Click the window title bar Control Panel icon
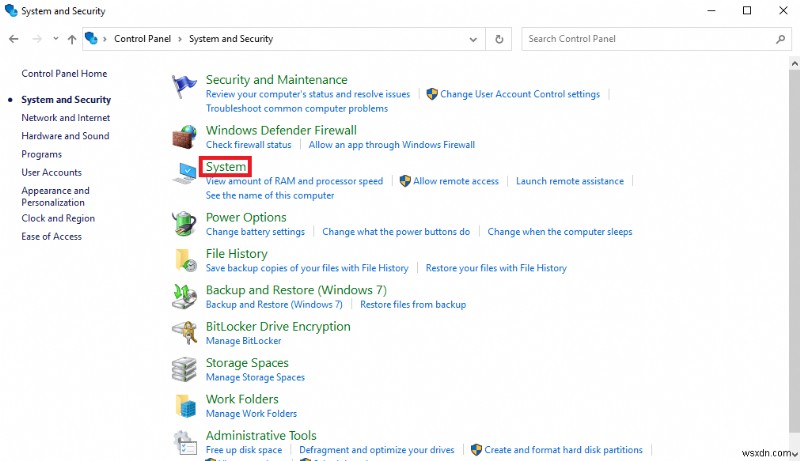Viewport: 800px width, 461px height. 11,11
